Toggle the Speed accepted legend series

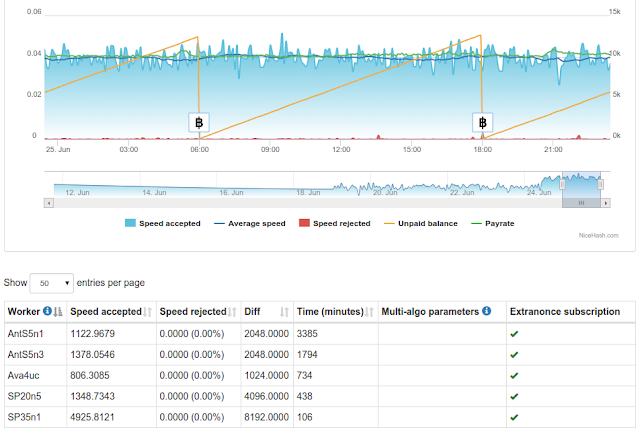(x=163, y=223)
